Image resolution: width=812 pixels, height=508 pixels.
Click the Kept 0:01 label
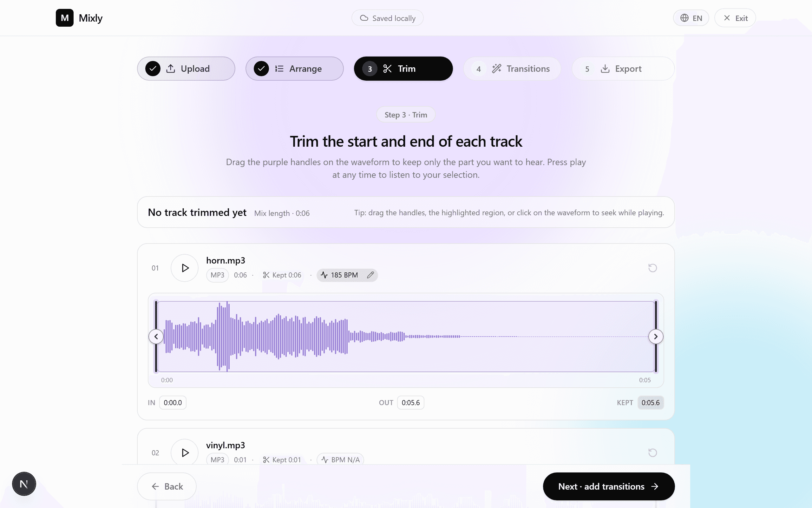point(282,460)
